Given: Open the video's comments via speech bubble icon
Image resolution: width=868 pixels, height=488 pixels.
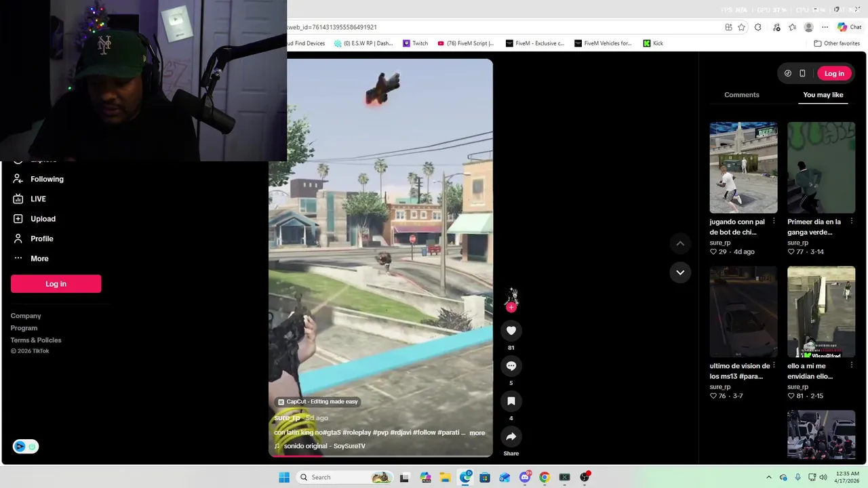Looking at the screenshot, I should [x=511, y=366].
